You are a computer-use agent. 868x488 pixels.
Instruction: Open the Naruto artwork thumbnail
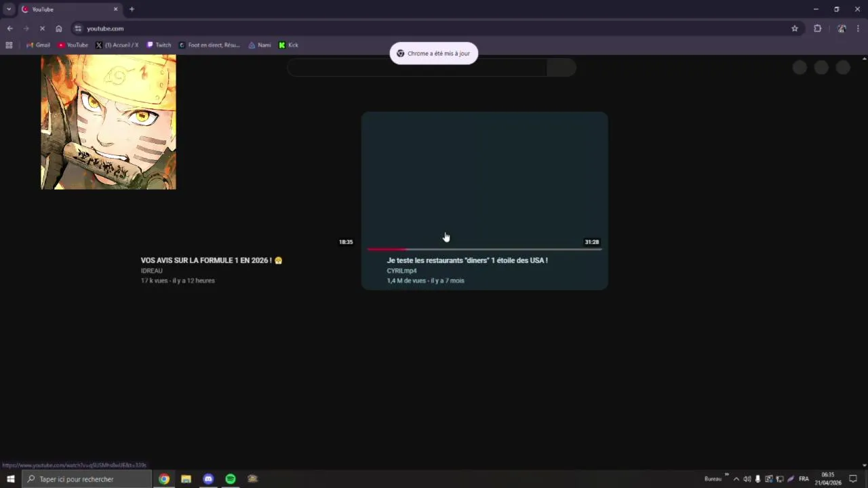(108, 122)
